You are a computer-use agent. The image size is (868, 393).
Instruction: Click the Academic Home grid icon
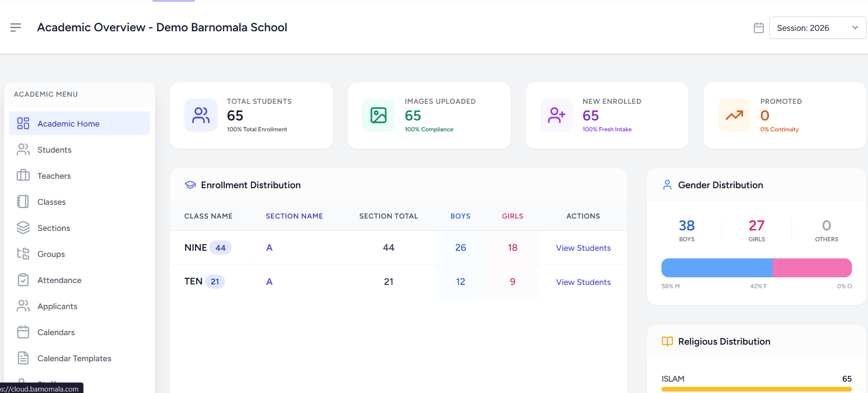coord(23,123)
